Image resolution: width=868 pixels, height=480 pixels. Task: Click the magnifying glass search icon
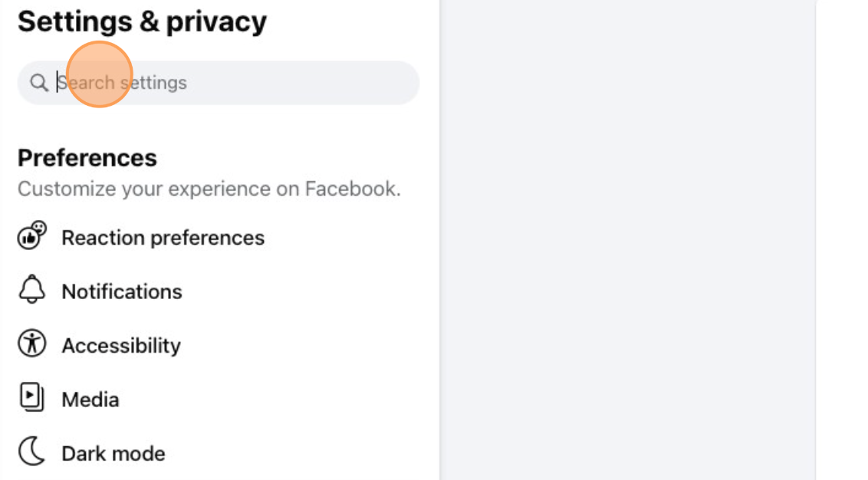[x=39, y=83]
